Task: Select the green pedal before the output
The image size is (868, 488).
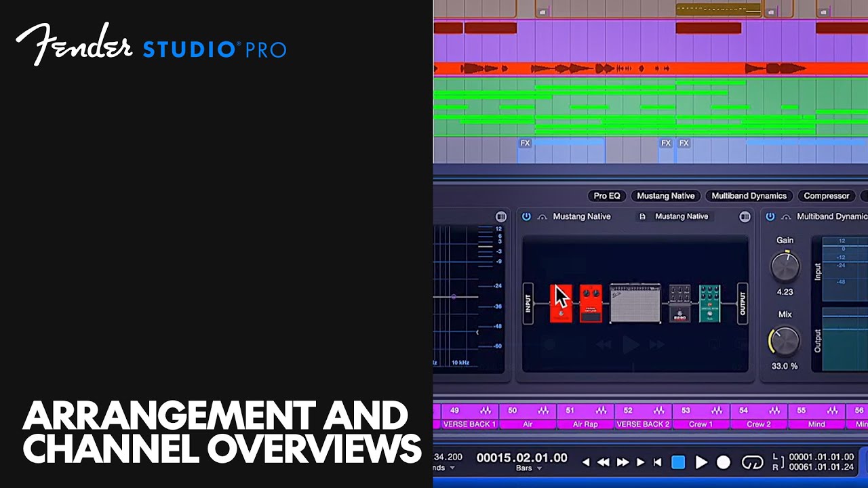Action: click(710, 303)
